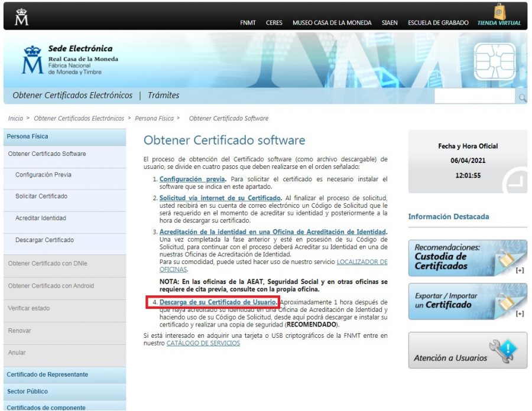Click the Exportar / Importar un Certificado padlock banner
This screenshot has width=532, height=411.
[466, 300]
